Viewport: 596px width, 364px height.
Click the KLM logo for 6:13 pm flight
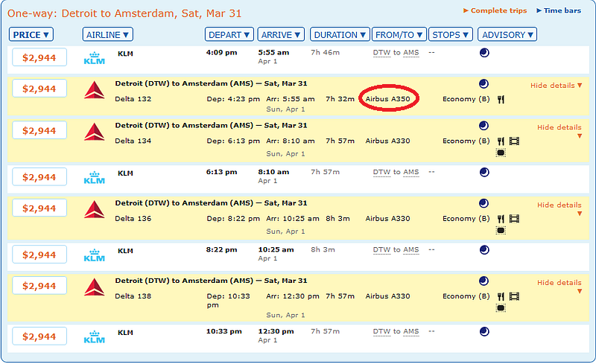95,177
